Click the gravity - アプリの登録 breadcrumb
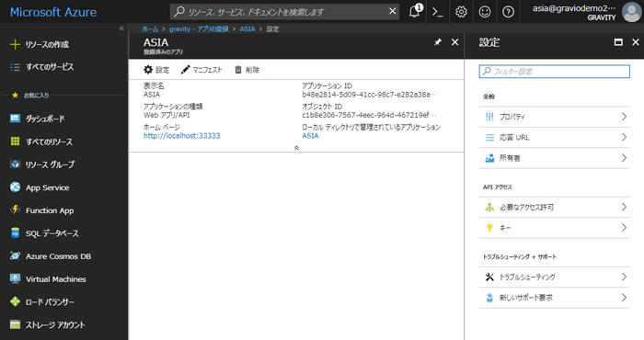The width and height of the screenshot is (644, 340). (x=199, y=29)
